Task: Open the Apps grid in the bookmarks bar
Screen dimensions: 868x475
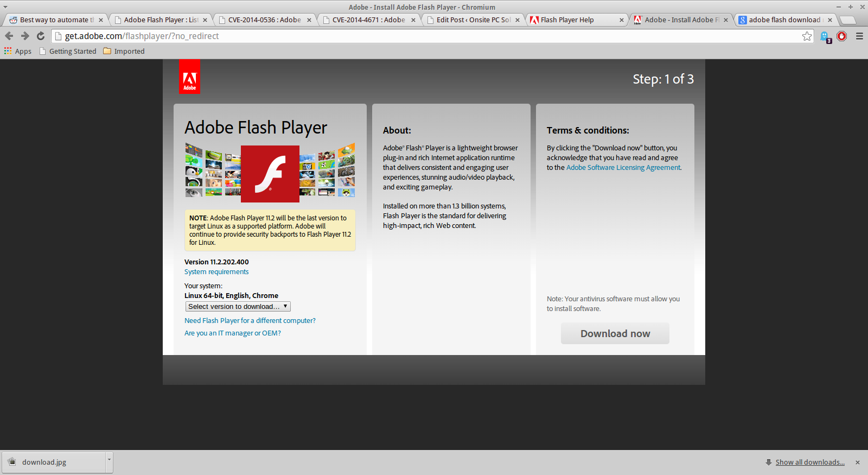Action: coord(18,51)
